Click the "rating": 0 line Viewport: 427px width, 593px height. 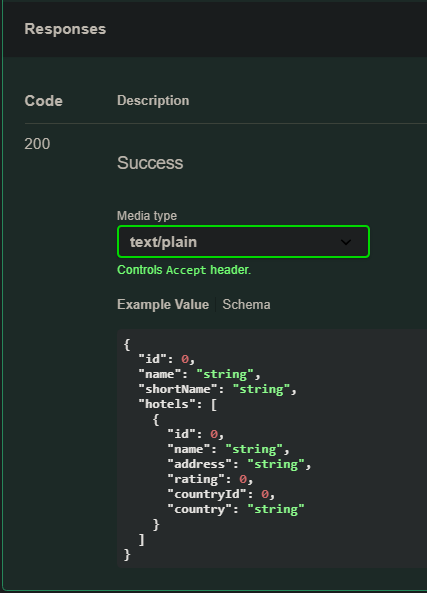(210, 479)
